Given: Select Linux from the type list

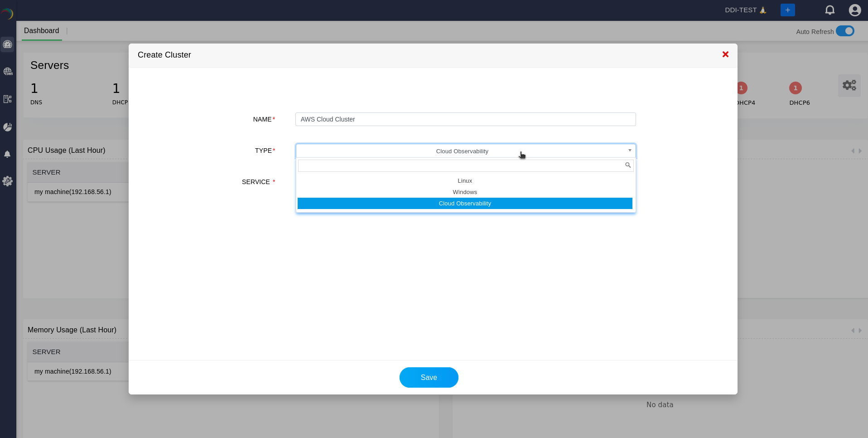Looking at the screenshot, I should click(465, 180).
